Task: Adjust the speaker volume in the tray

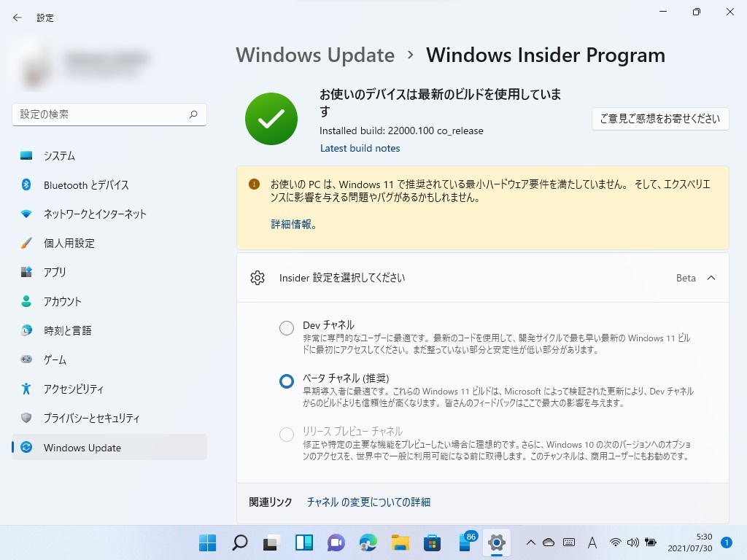Action: [631, 542]
